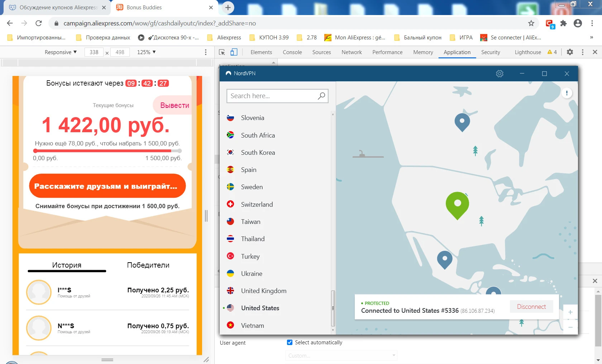602x364 pixels.
Task: Activate the inspect element picker
Action: [222, 52]
